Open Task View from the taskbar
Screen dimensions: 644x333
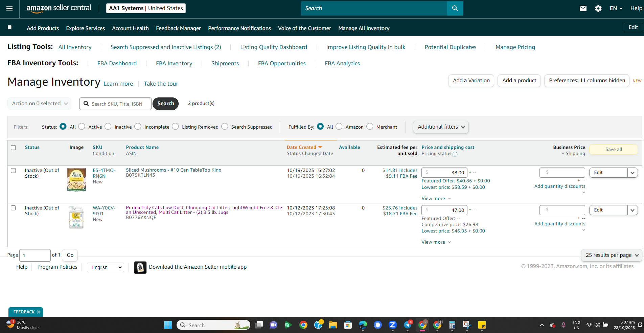pos(259,325)
